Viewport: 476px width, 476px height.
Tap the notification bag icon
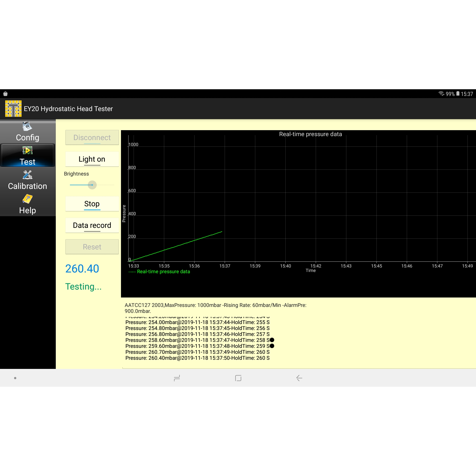[x=5, y=94]
